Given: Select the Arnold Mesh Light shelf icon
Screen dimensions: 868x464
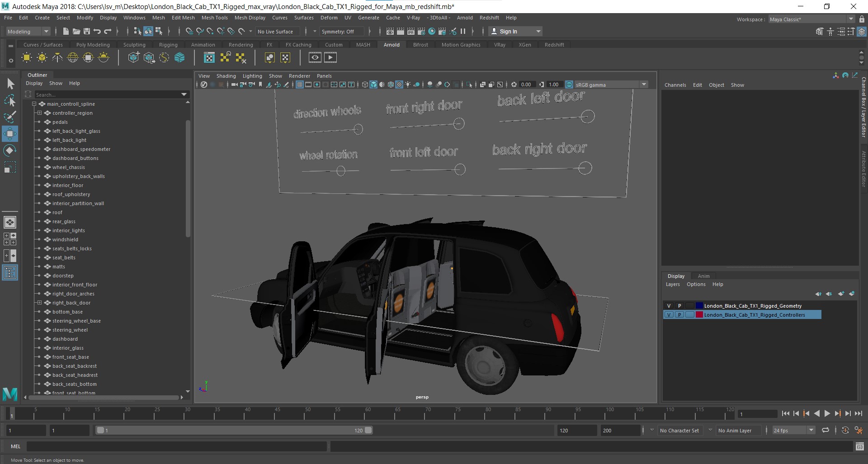Looking at the screenshot, I should [42, 57].
